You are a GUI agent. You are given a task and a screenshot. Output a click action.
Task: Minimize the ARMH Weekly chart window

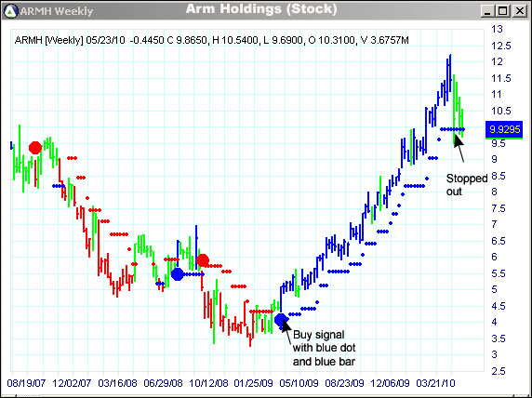(x=488, y=11)
